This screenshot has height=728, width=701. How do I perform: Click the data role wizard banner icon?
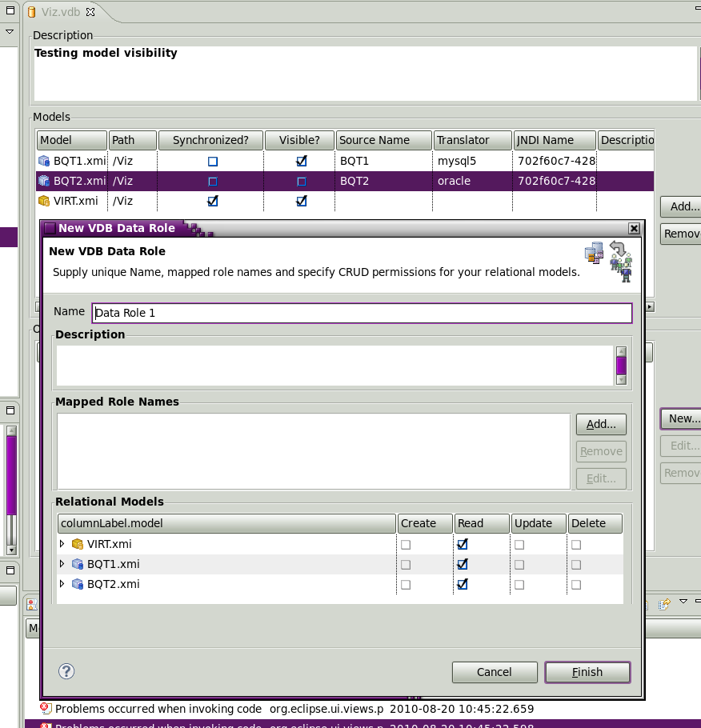pos(608,262)
